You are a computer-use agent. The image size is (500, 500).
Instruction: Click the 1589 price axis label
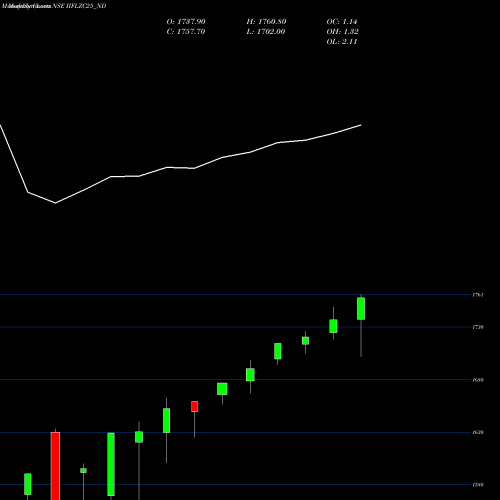[478, 485]
